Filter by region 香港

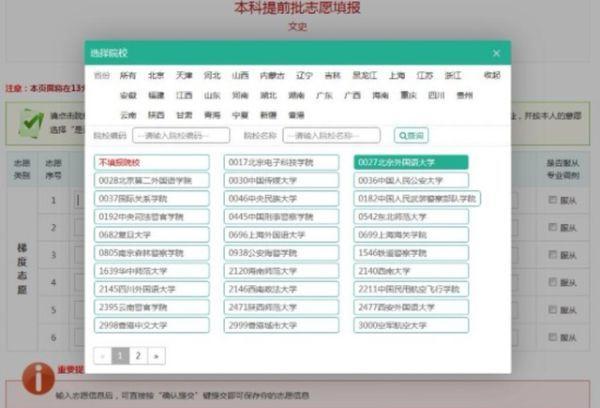(296, 115)
